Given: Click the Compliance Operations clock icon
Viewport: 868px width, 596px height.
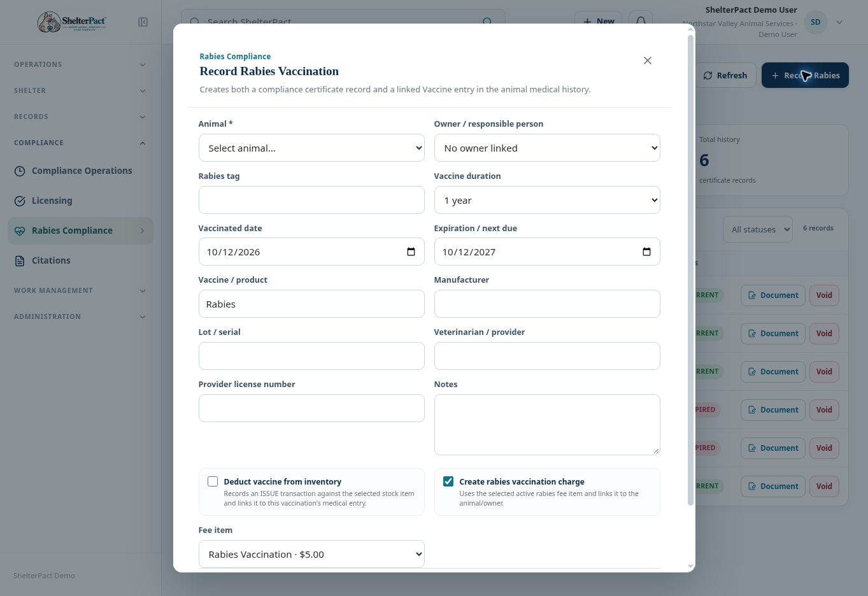Looking at the screenshot, I should [20, 171].
